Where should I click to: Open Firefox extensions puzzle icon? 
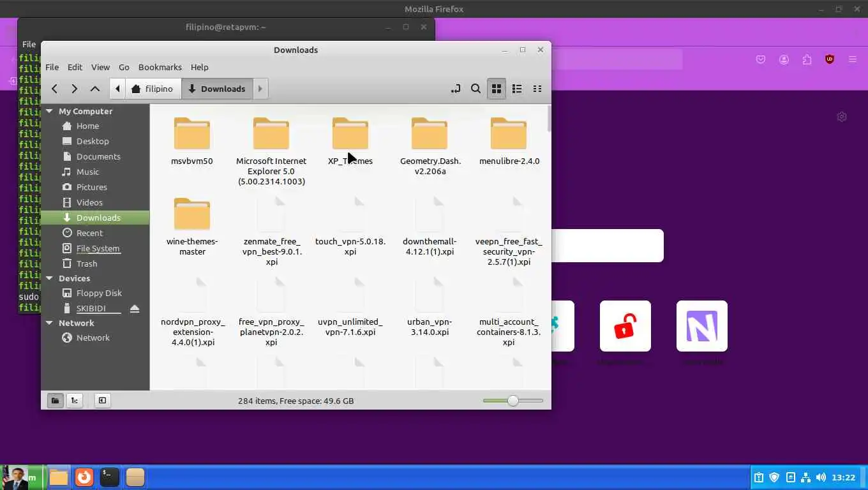click(x=807, y=59)
